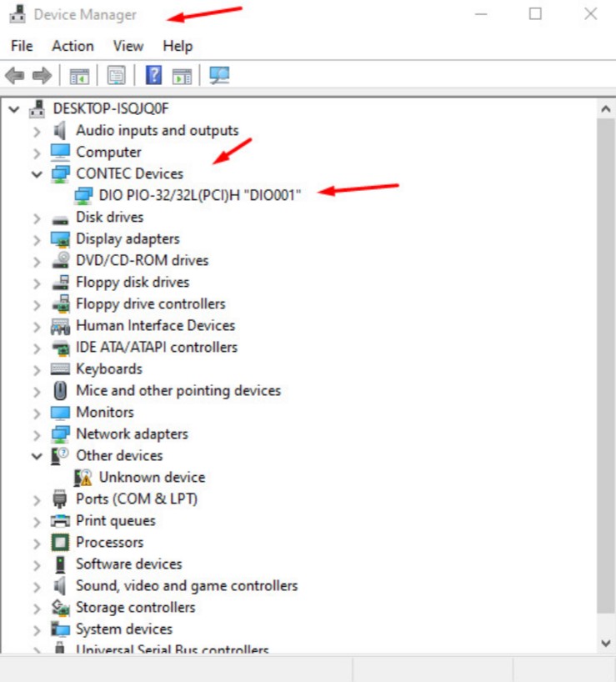Click the DVD/CD-ROM drives disc icon
Screen dimensions: 616x682
pos(60,260)
